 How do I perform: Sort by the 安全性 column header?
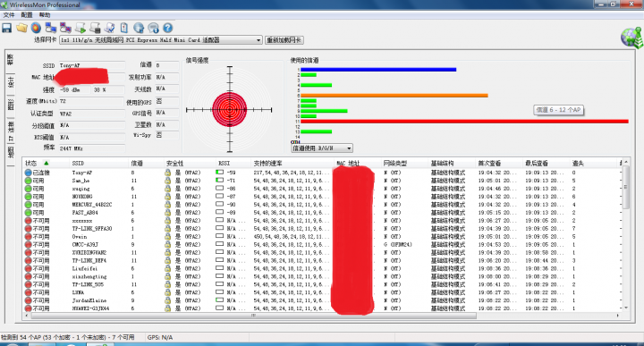tap(175, 164)
